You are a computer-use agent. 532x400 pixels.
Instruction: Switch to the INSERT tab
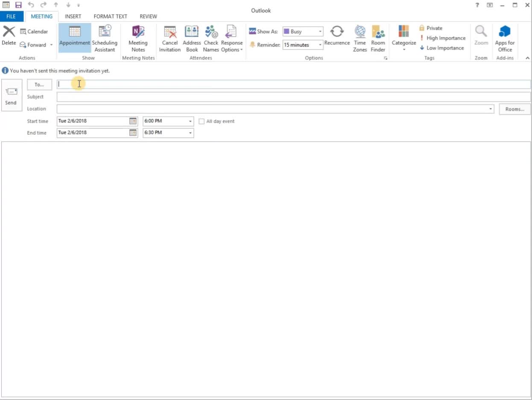pos(73,16)
